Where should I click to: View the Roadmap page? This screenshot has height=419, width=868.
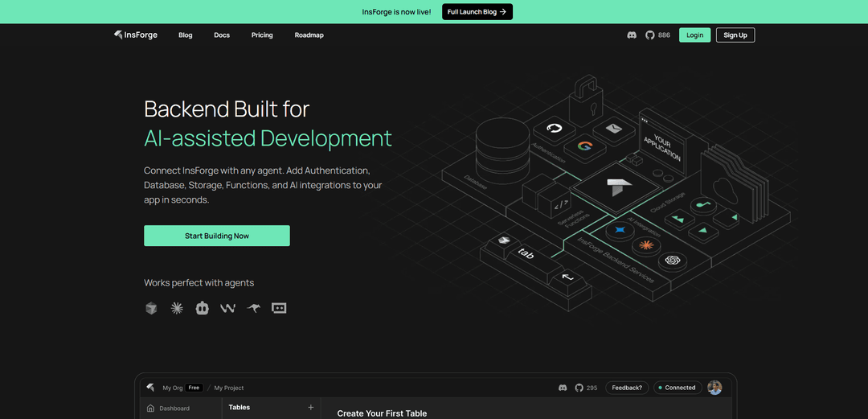click(x=309, y=35)
